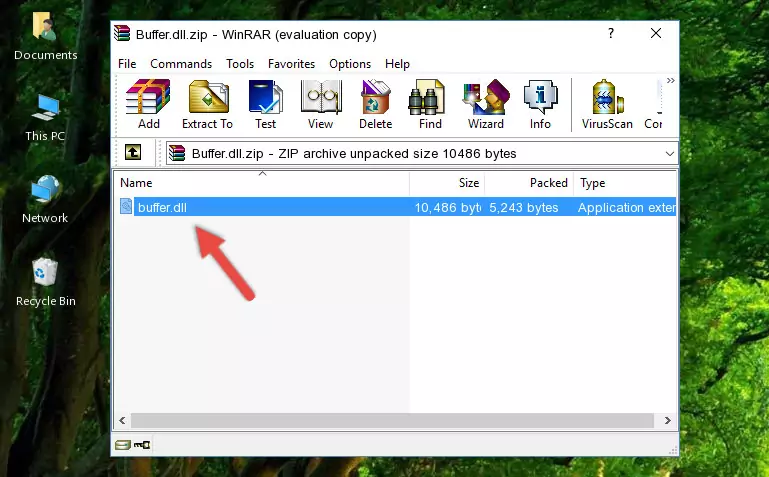Click the WinRAR title bar app icon

122,34
